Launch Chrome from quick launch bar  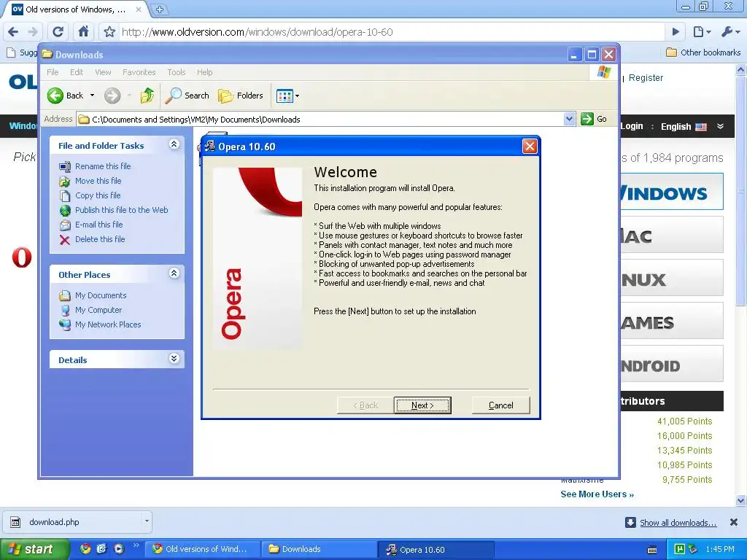tap(85, 549)
